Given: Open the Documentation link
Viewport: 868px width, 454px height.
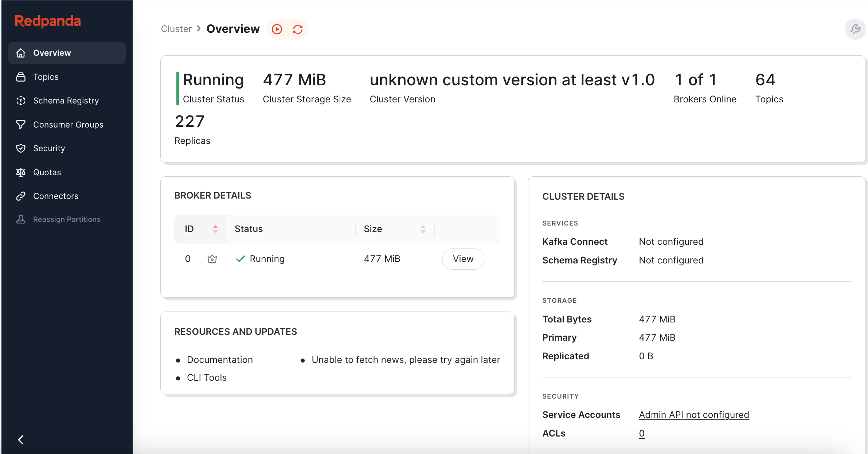Looking at the screenshot, I should (220, 360).
